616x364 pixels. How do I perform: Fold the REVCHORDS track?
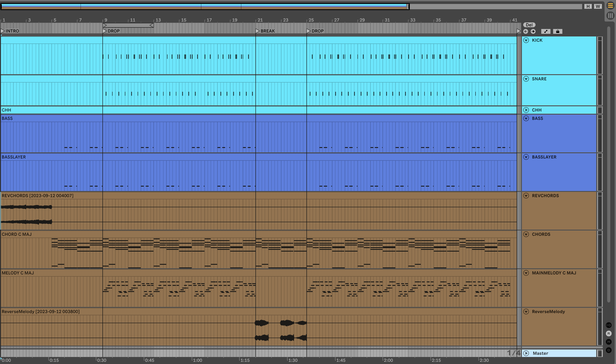[x=526, y=195]
